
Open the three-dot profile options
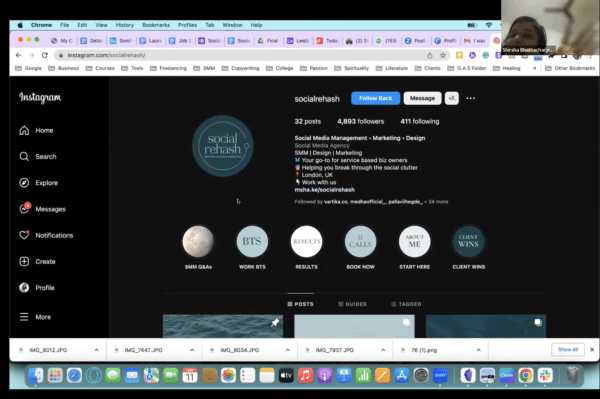click(x=470, y=98)
